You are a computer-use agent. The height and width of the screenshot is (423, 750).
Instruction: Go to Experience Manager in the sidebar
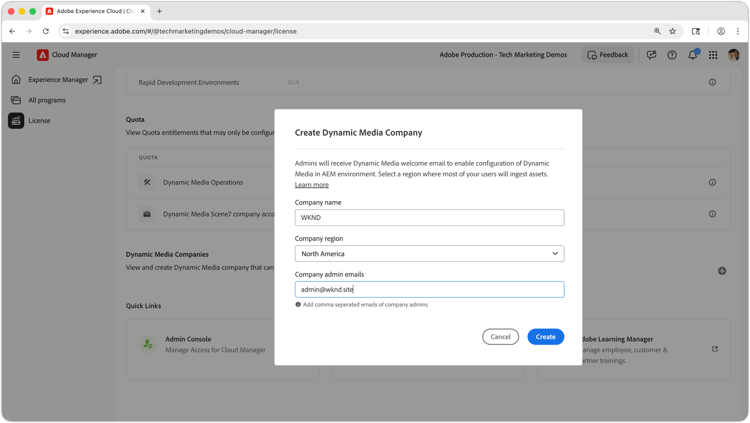56,80
